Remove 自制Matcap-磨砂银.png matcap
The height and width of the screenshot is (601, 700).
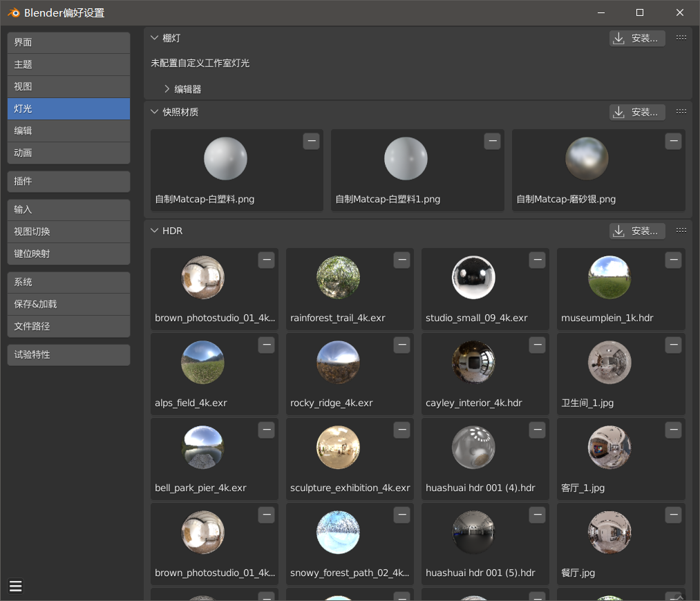tap(673, 142)
